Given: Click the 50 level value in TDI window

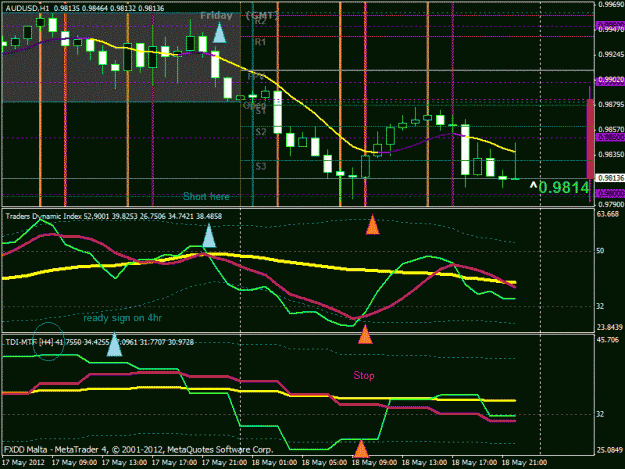Looking at the screenshot, I should (600, 251).
